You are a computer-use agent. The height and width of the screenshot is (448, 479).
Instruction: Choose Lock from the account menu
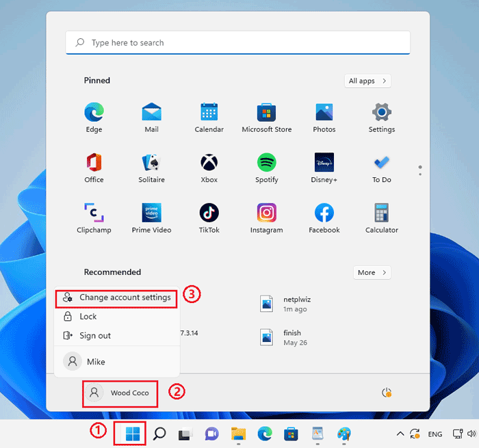click(x=116, y=317)
